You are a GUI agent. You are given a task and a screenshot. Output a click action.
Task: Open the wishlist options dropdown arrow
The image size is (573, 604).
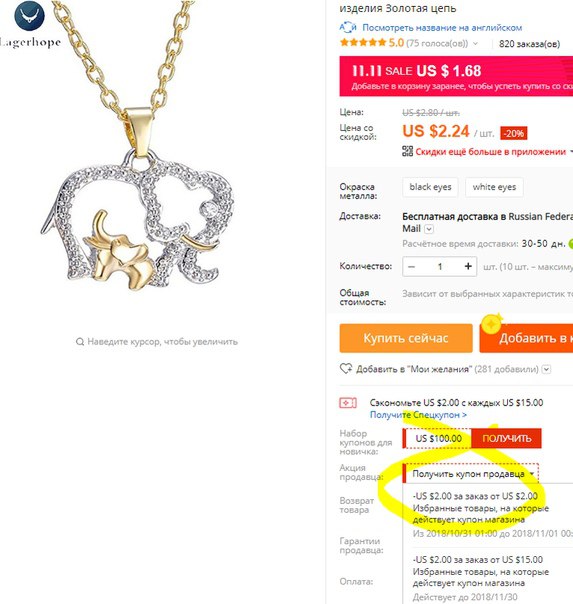click(x=546, y=369)
